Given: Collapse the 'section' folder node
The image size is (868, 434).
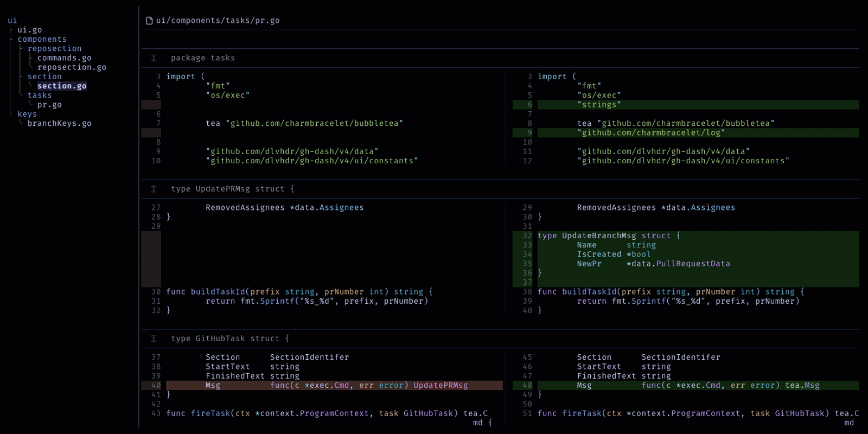Looking at the screenshot, I should pos(44,76).
